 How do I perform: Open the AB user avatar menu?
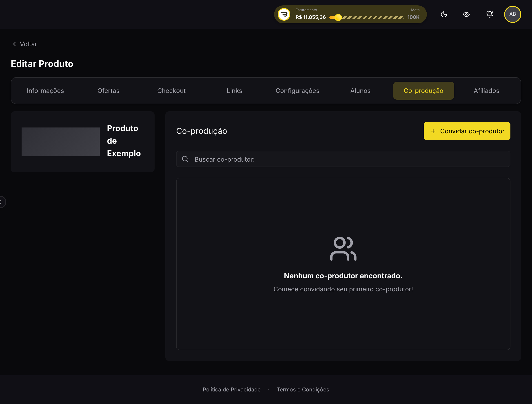[x=512, y=14]
